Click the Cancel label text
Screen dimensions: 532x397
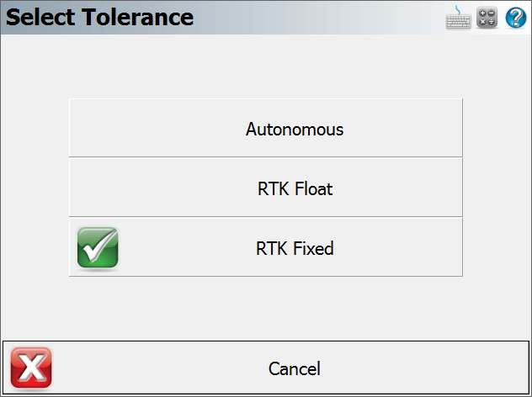[294, 368]
